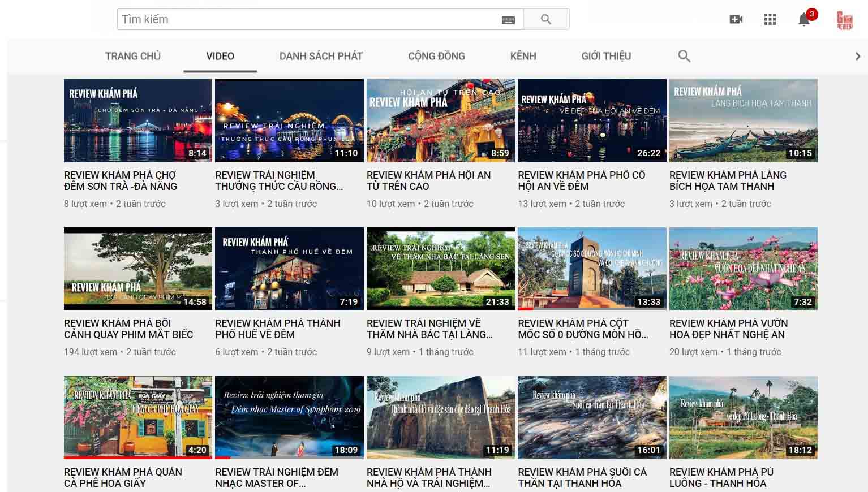The image size is (868, 492).
Task: Open the 21:33 Làng Sen video thumbnail
Action: (441, 269)
